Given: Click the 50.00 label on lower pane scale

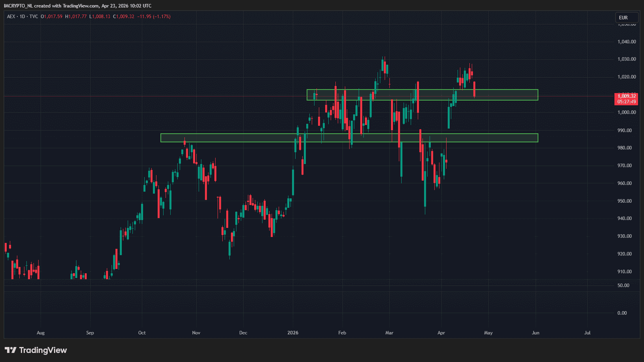Looking at the screenshot, I should click(623, 285).
